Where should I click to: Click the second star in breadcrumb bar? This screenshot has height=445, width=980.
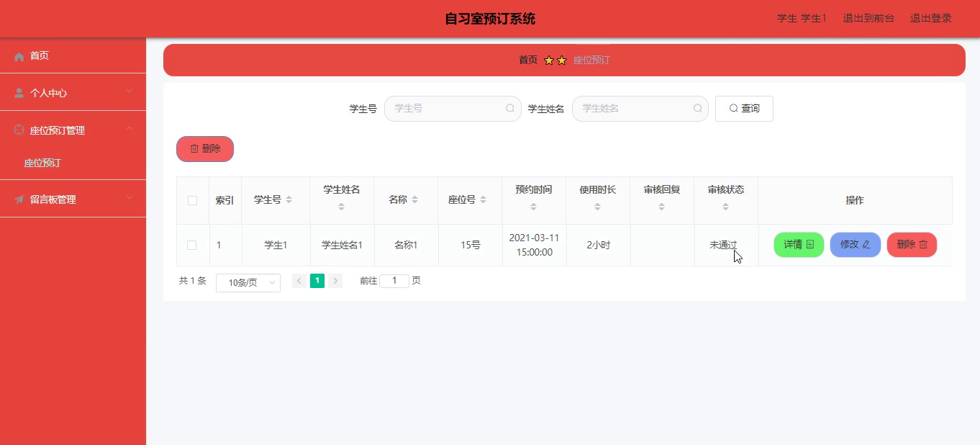[562, 60]
